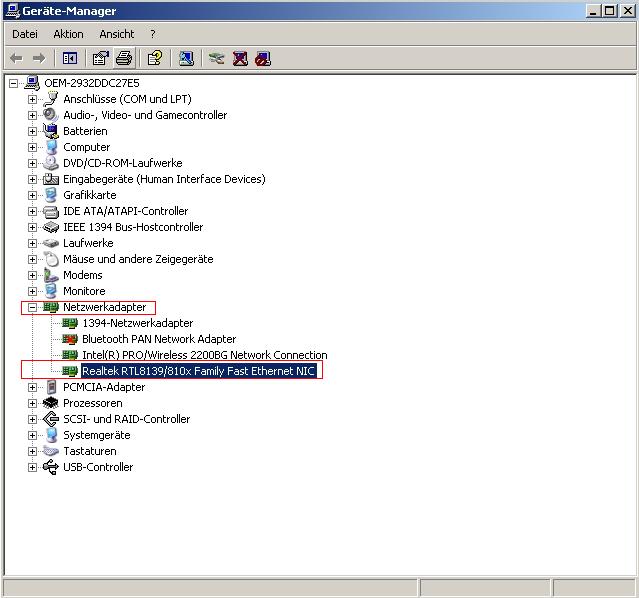Image resolution: width=639 pixels, height=598 pixels.
Task: Select the OEM-2932DDC27E5 computer root node
Action: pos(91,83)
